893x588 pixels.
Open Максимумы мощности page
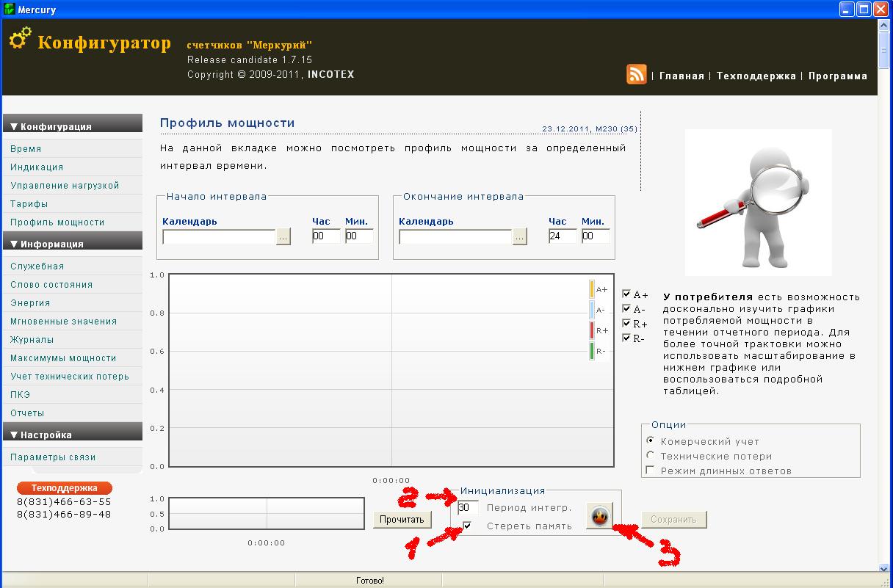(63, 357)
